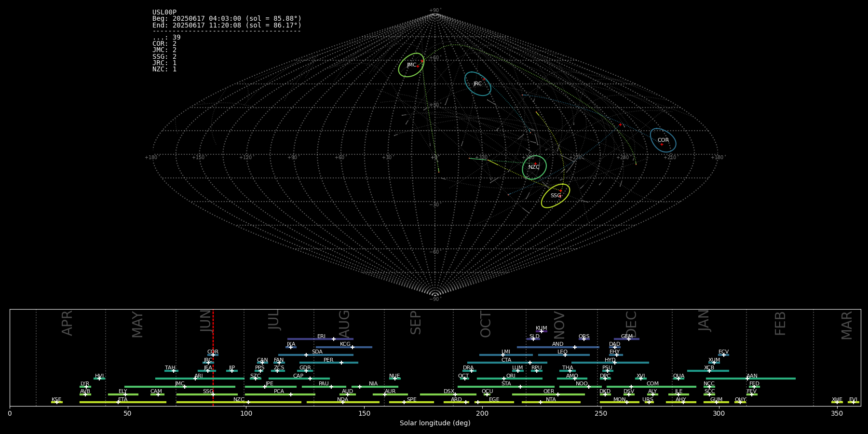This screenshot has width=868, height=434.
Task: Click the ETA shower bar label
Action: [x=123, y=400]
